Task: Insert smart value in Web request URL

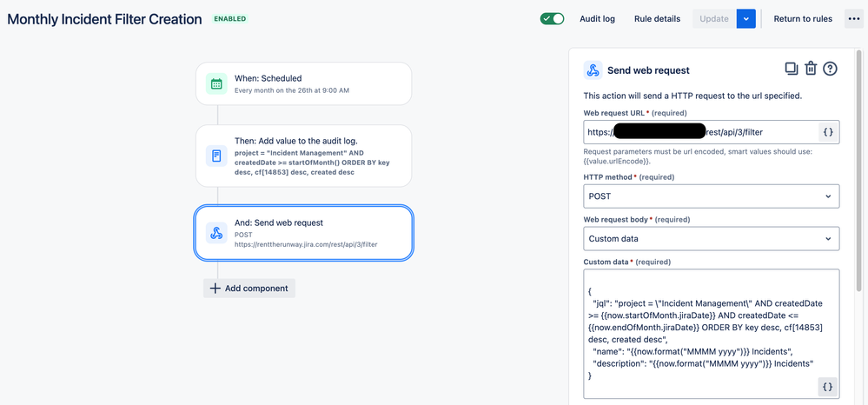Action: click(828, 132)
